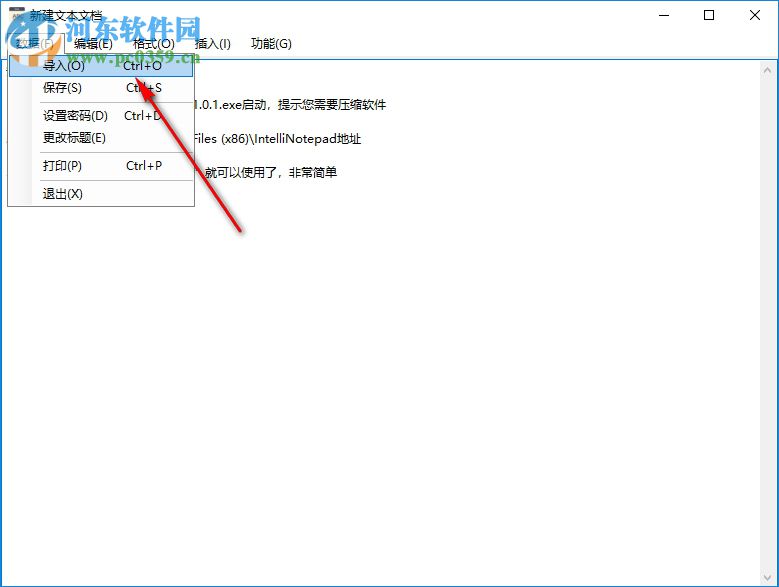The image size is (779, 587).
Task: Select 打印(P) menu entry
Action: tap(101, 165)
